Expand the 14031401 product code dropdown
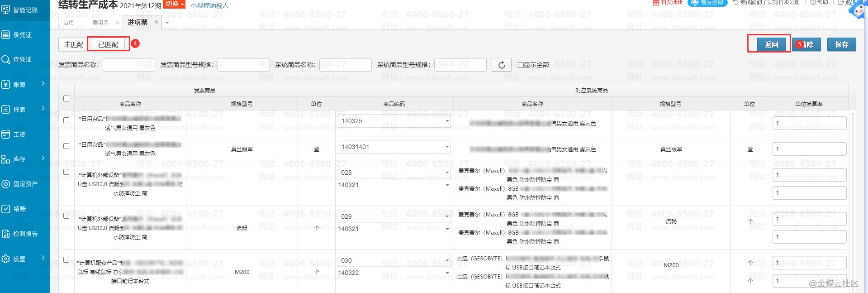Screen dimensions: 868x293 (x=447, y=147)
